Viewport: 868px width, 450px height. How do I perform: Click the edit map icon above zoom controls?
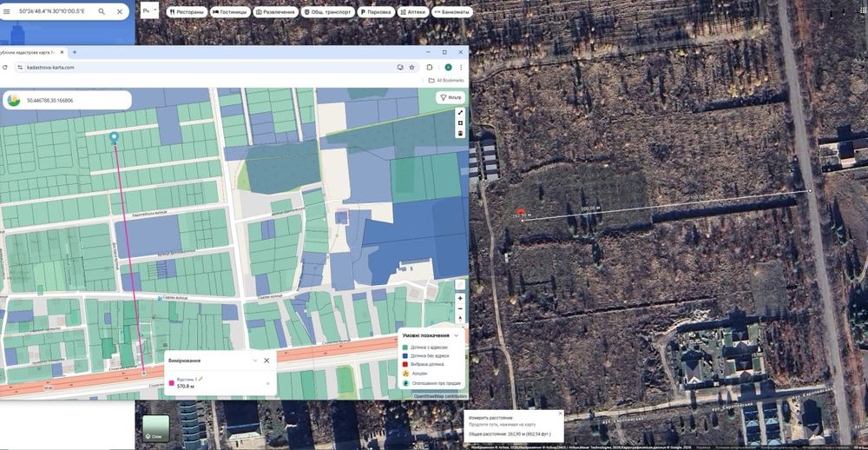point(459,284)
